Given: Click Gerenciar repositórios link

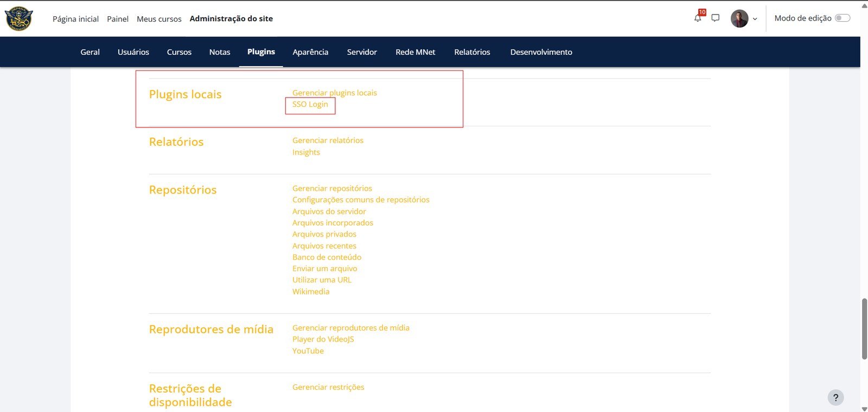Looking at the screenshot, I should [332, 188].
